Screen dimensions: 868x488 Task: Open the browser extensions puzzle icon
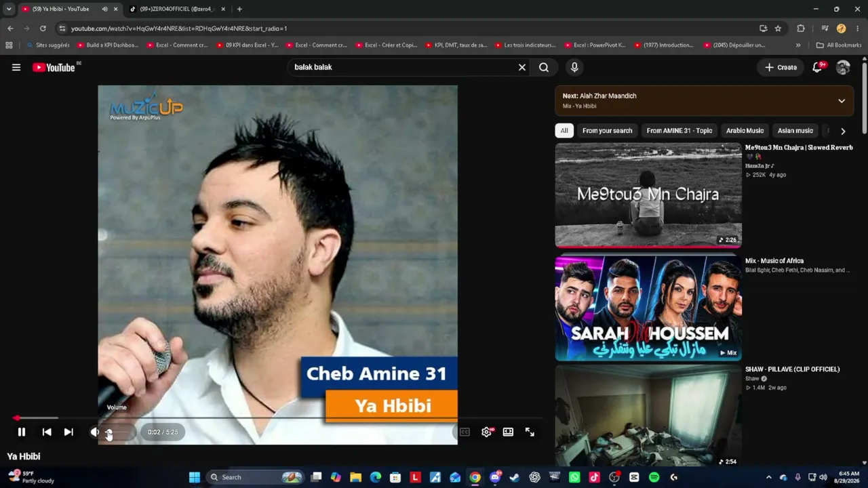click(x=801, y=28)
